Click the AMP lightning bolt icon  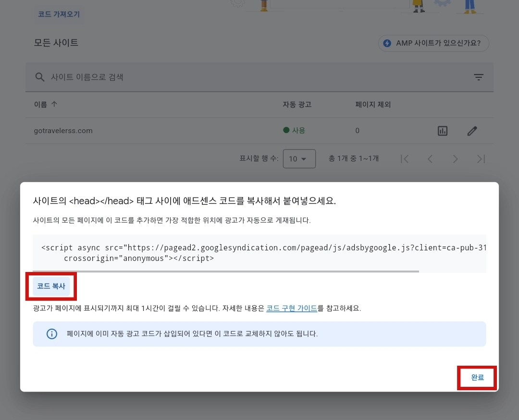(387, 43)
